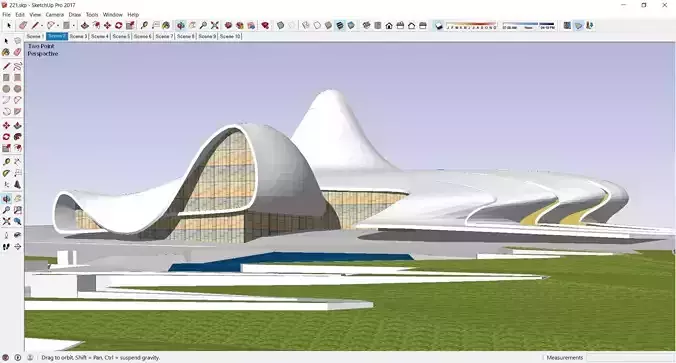The width and height of the screenshot is (676, 363).
Task: Click the Add Location icon
Action: (x=567, y=26)
